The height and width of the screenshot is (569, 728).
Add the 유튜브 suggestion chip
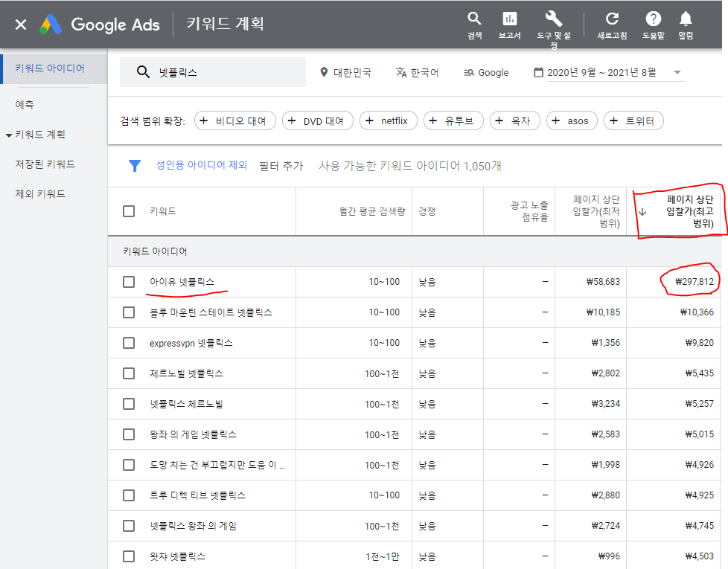coord(453,120)
